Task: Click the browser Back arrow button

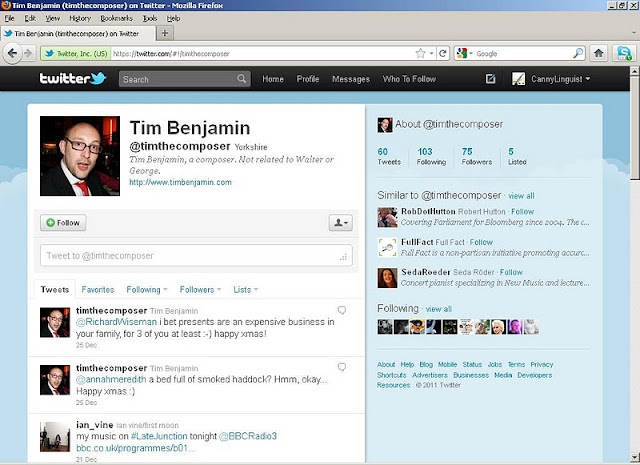Action: click(12, 53)
